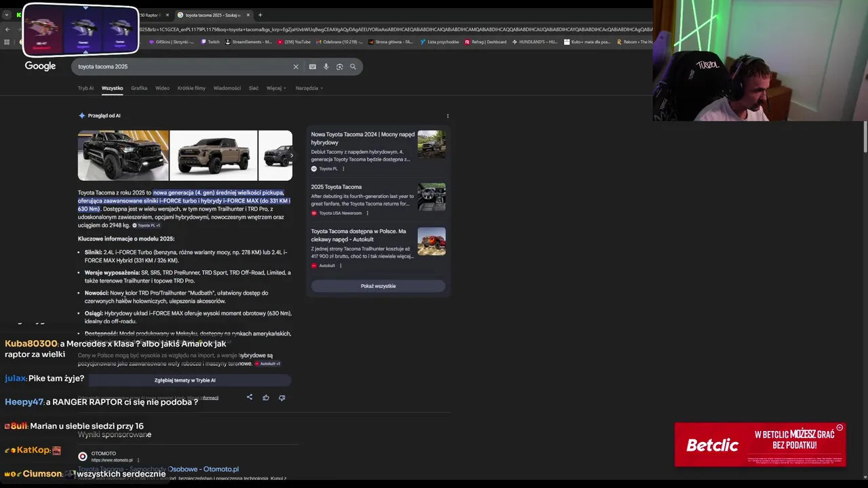Click the Autokult +1 citation chip
868x488 pixels.
[268, 363]
